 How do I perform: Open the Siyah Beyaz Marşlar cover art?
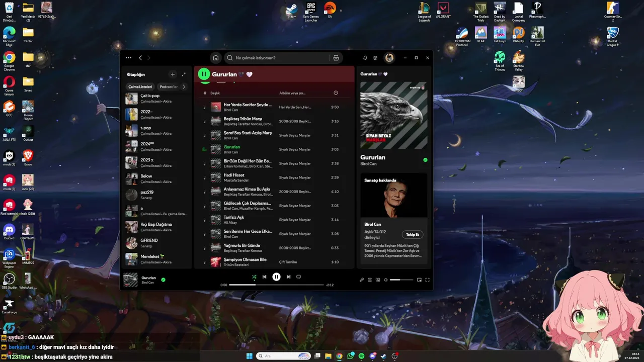(394, 115)
